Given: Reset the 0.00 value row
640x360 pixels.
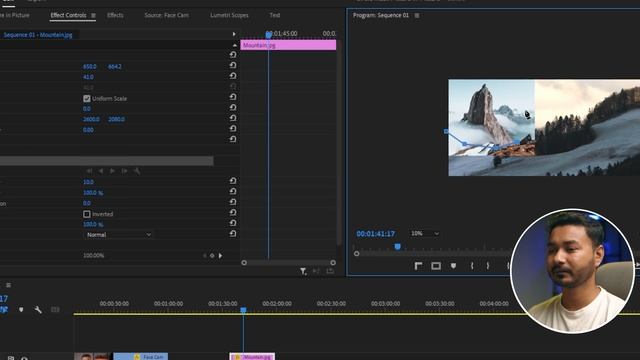Looking at the screenshot, I should coord(233,129).
